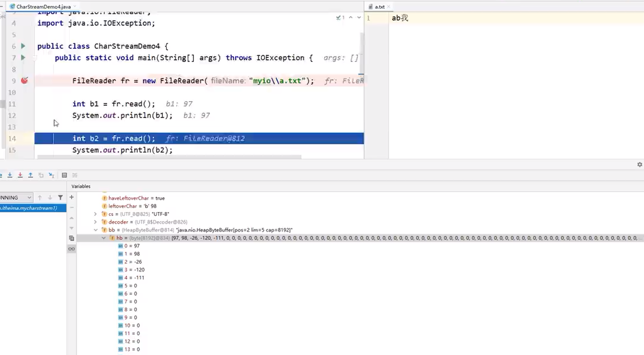This screenshot has height=355, width=644.
Task: Select array element 2 = -26
Action: tap(130, 262)
